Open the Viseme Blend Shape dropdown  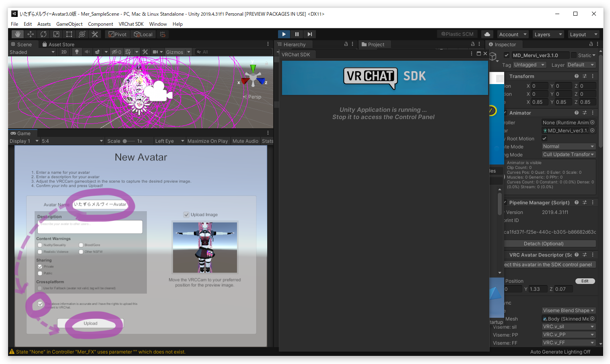pyautogui.click(x=568, y=311)
